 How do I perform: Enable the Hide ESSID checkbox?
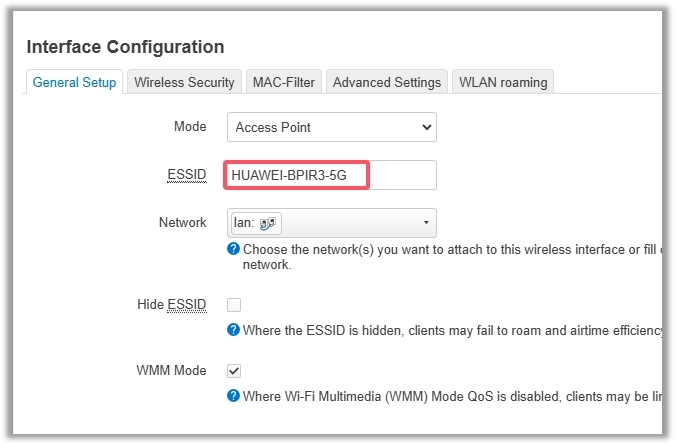point(234,304)
